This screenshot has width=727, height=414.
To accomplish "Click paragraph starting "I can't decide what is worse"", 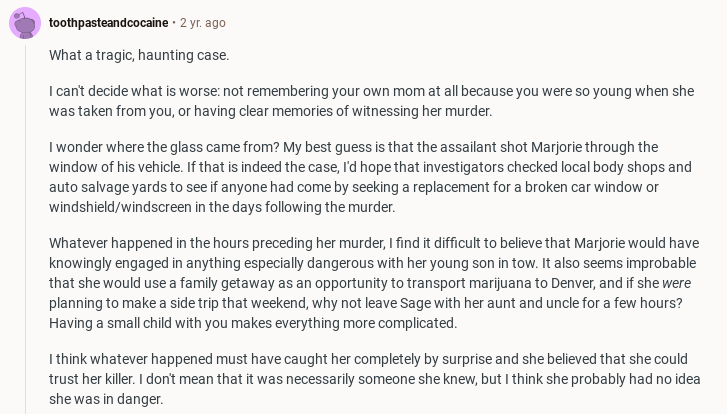I will point(370,101).
